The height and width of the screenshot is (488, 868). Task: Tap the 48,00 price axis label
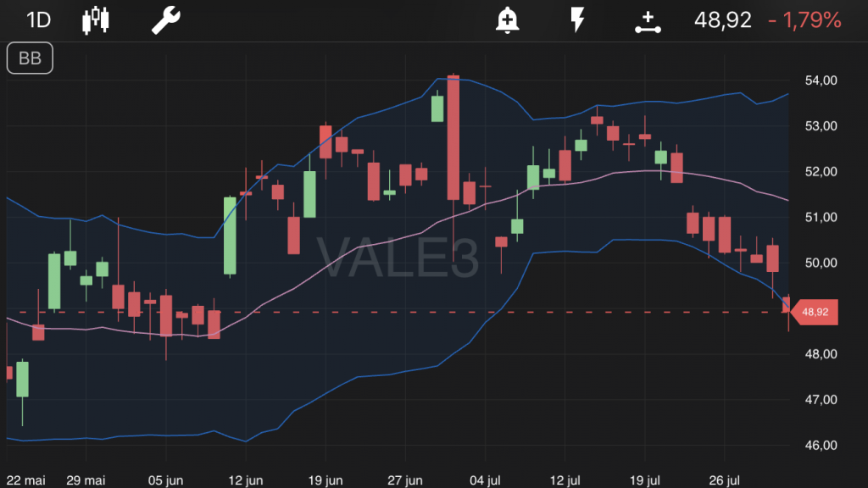pyautogui.click(x=821, y=354)
